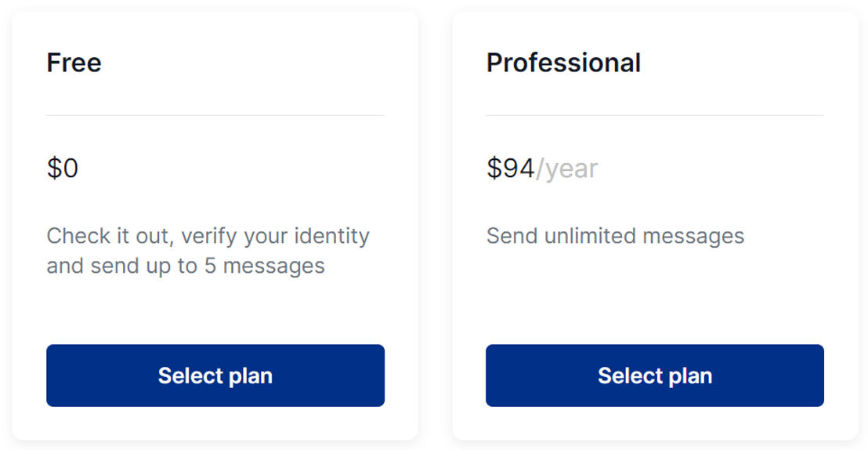
Task: Click the number 5 in Free description
Action: (211, 266)
